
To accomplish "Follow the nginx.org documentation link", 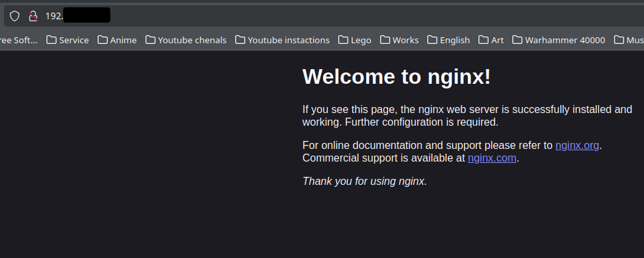I will tap(577, 146).
